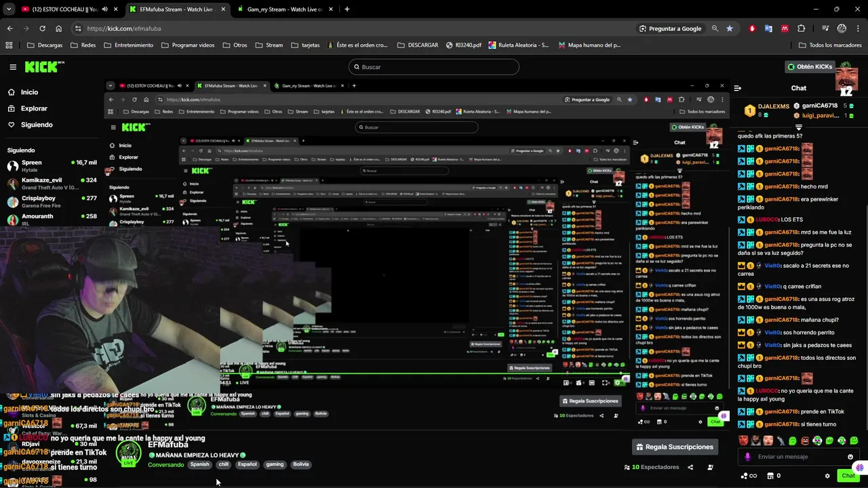
Task: Click the chat settings gear icon
Action: coord(827,476)
